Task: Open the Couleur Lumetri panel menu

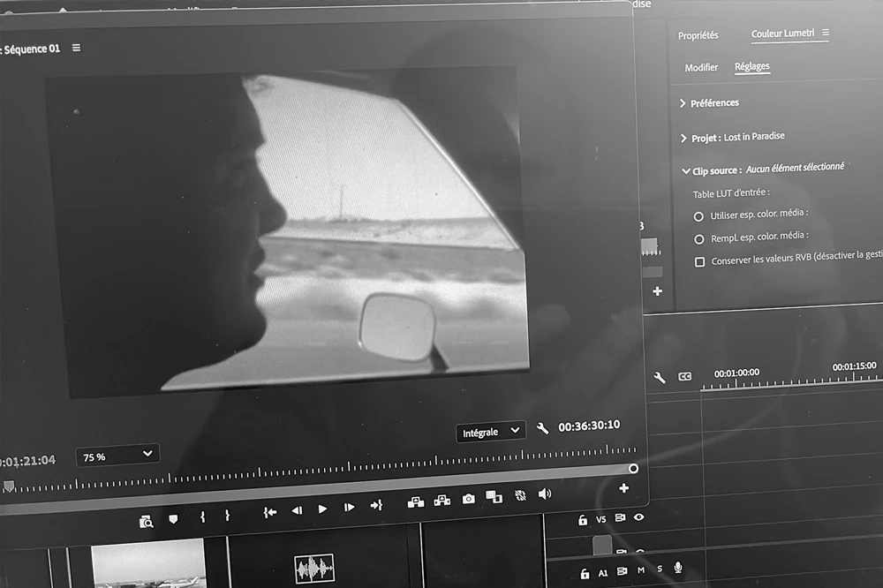Action: tap(826, 33)
